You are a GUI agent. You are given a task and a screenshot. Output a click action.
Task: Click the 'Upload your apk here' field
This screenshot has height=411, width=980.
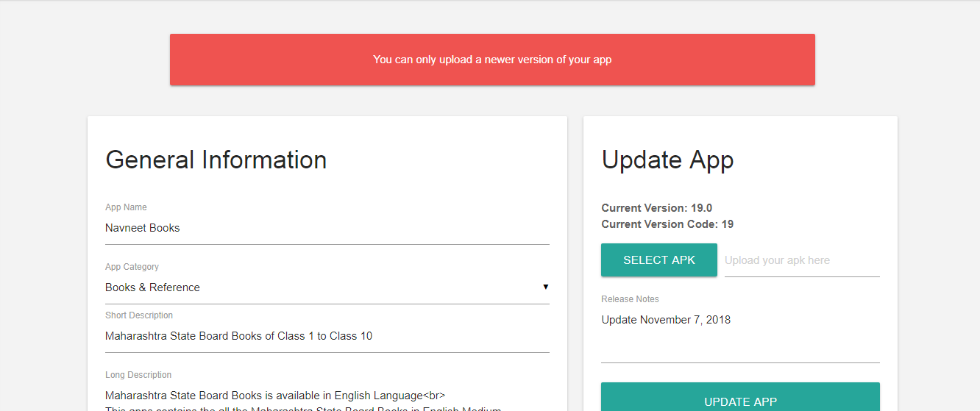pos(801,260)
